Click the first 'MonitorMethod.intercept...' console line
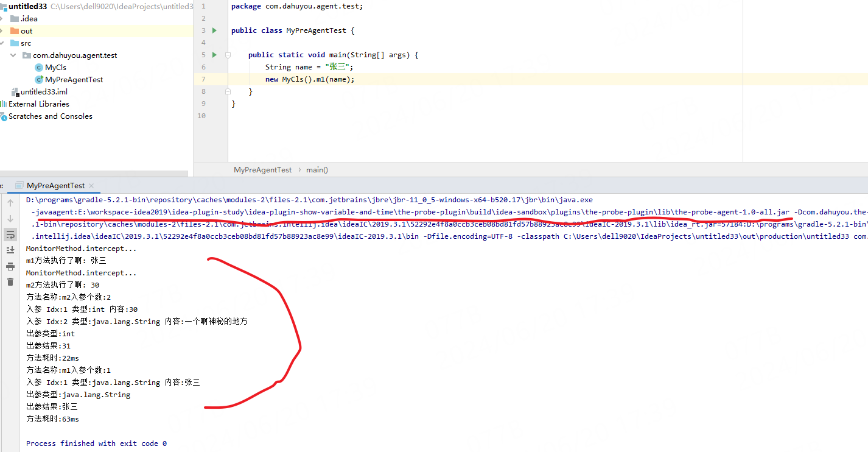 pyautogui.click(x=82, y=249)
